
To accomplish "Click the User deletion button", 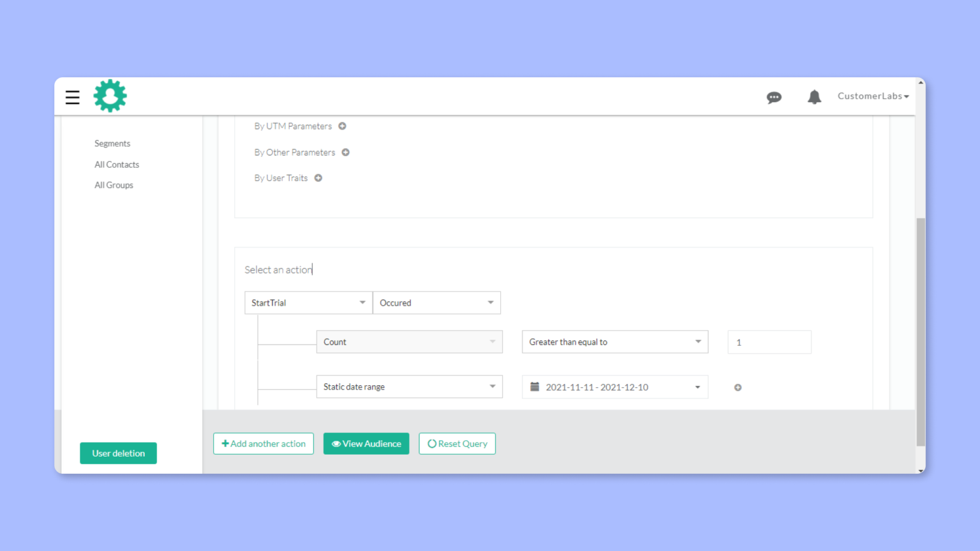I will click(118, 453).
